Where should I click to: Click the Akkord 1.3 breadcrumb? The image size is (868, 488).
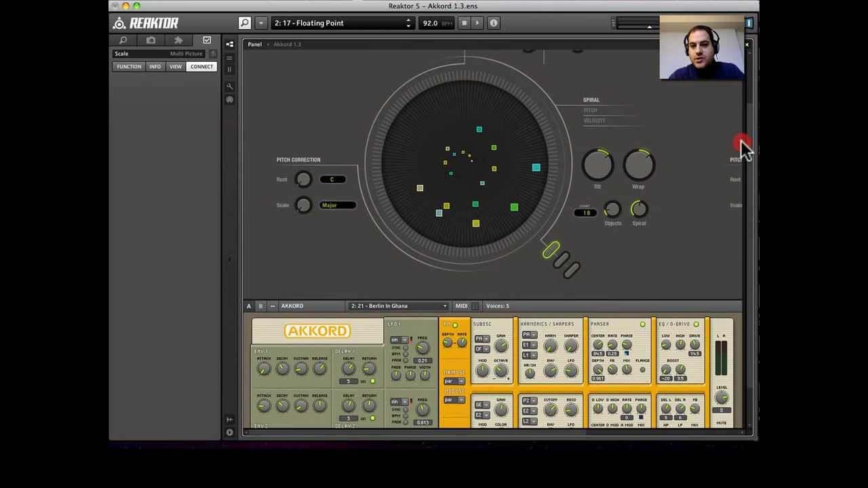click(288, 44)
